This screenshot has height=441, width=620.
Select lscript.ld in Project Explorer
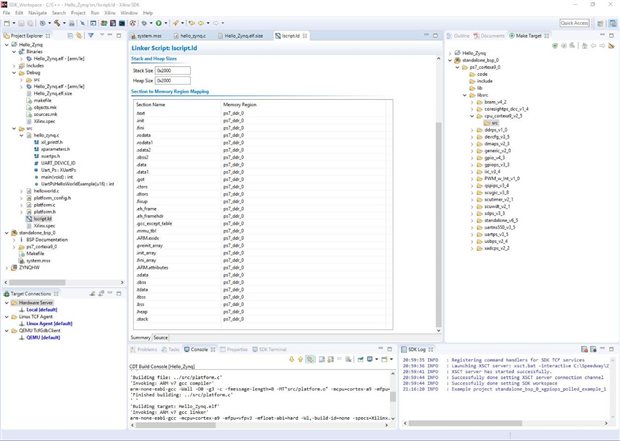[x=41, y=219]
